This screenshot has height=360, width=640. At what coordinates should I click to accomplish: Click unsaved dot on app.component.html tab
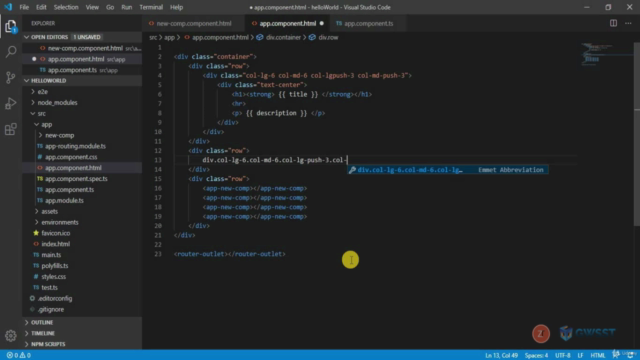pyautogui.click(x=322, y=23)
